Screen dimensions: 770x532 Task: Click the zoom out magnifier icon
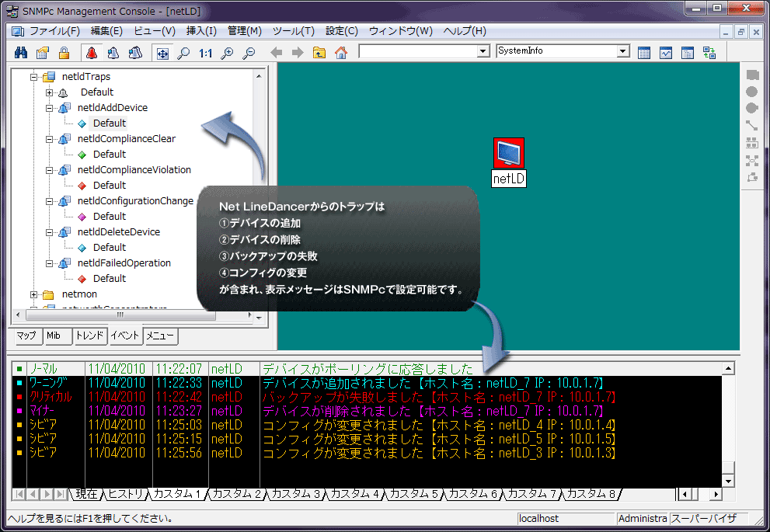pos(249,53)
